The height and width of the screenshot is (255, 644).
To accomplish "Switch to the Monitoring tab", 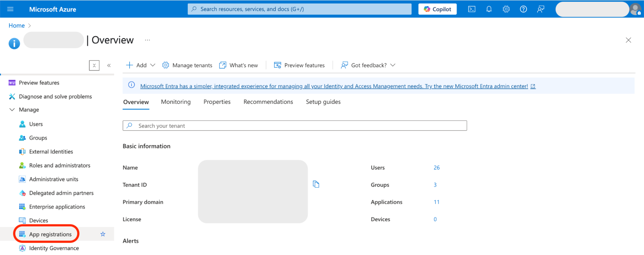I will [x=176, y=102].
